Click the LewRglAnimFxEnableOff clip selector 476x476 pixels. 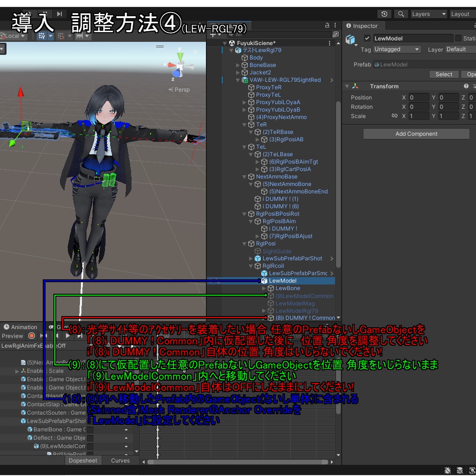pyautogui.click(x=33, y=346)
